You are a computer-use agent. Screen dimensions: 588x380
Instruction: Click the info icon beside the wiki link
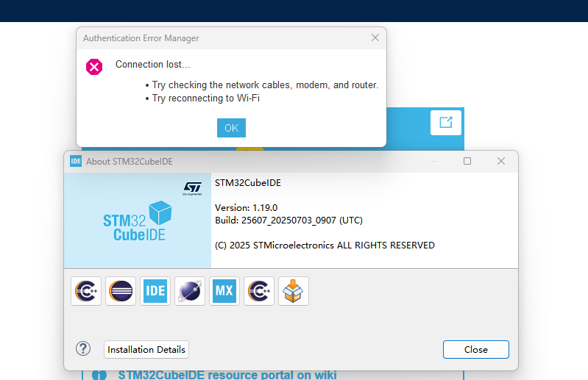(x=99, y=375)
